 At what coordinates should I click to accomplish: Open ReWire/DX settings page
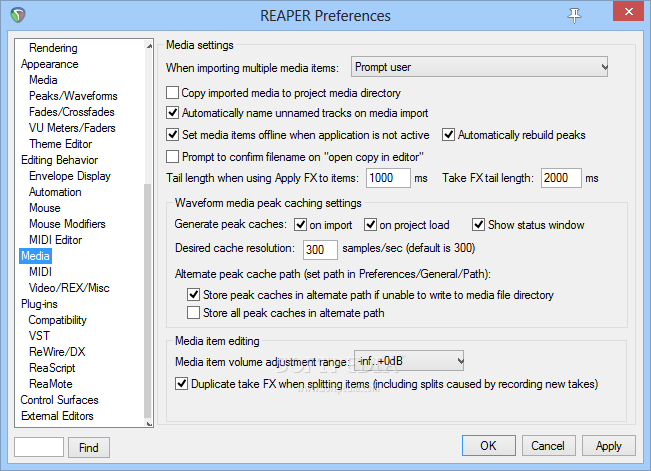click(x=57, y=352)
